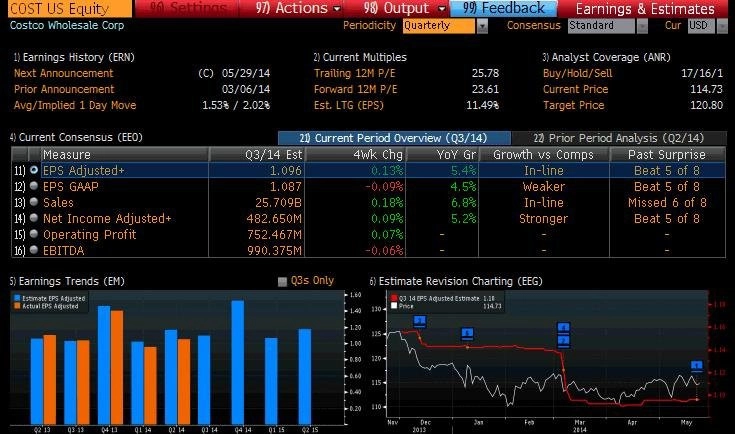The image size is (735, 434).
Task: Click the YoY Gr column header
Action: (442, 155)
